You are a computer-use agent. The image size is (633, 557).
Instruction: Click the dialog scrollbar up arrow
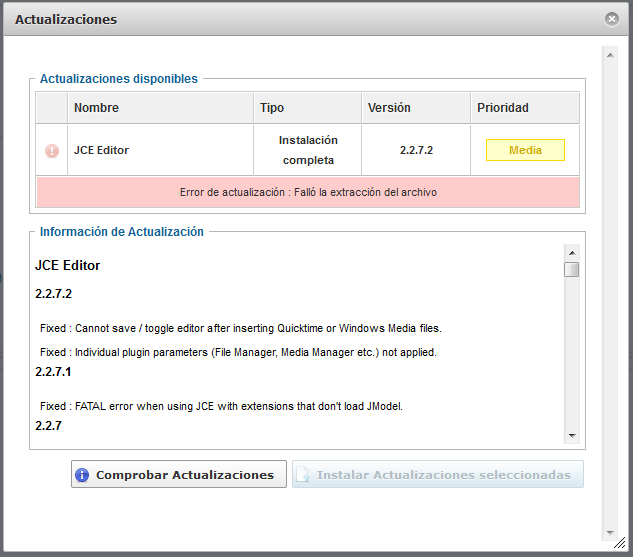(610, 55)
